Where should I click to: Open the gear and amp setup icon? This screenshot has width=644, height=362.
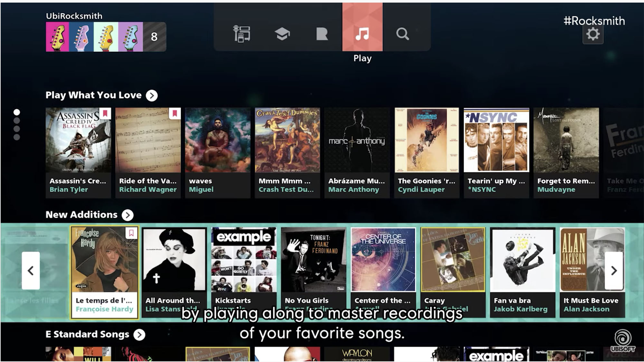(241, 34)
